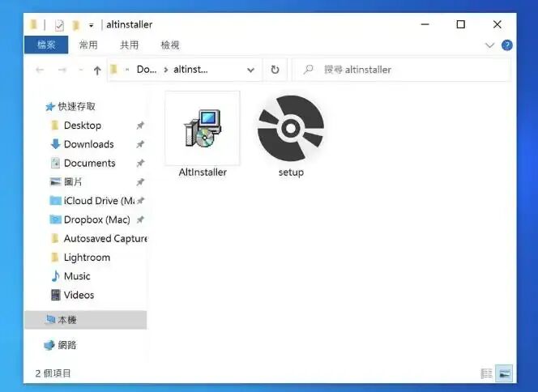Viewport: 538px width, 392px height.
Task: Click the altinst... breadcrumb segment
Action: [x=190, y=70]
